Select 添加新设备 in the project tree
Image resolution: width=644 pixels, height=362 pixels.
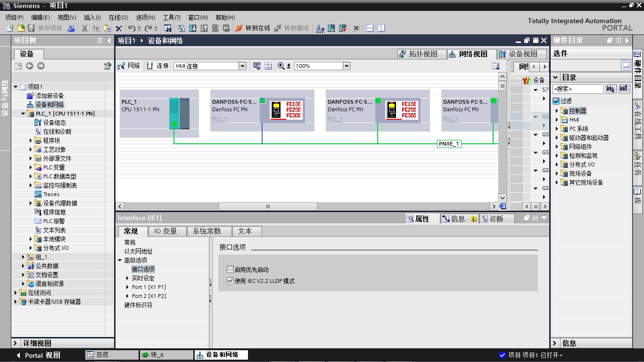pyautogui.click(x=50, y=96)
